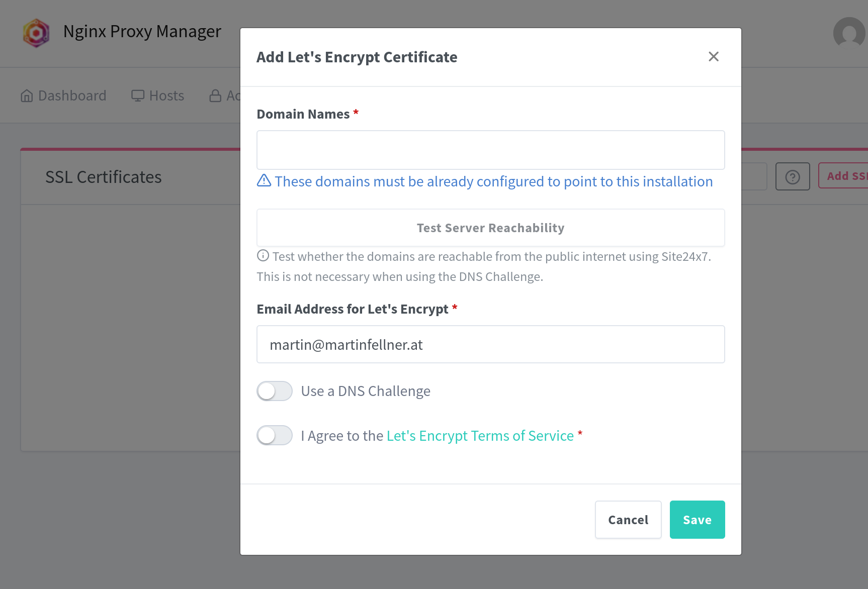Open the Hosts menu
This screenshot has width=868, height=589.
coord(166,95)
